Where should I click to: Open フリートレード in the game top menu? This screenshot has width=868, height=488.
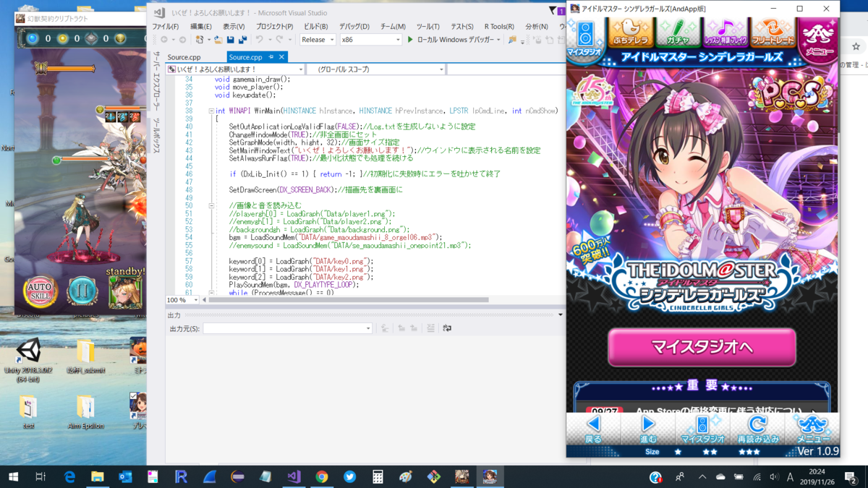coord(773,33)
